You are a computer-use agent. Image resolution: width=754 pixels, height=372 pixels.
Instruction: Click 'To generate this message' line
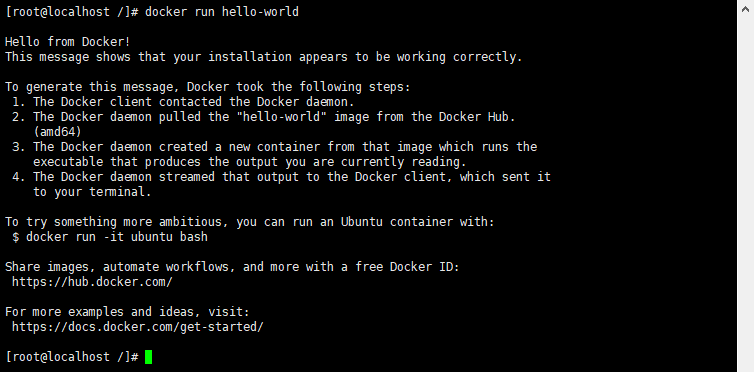point(208,87)
